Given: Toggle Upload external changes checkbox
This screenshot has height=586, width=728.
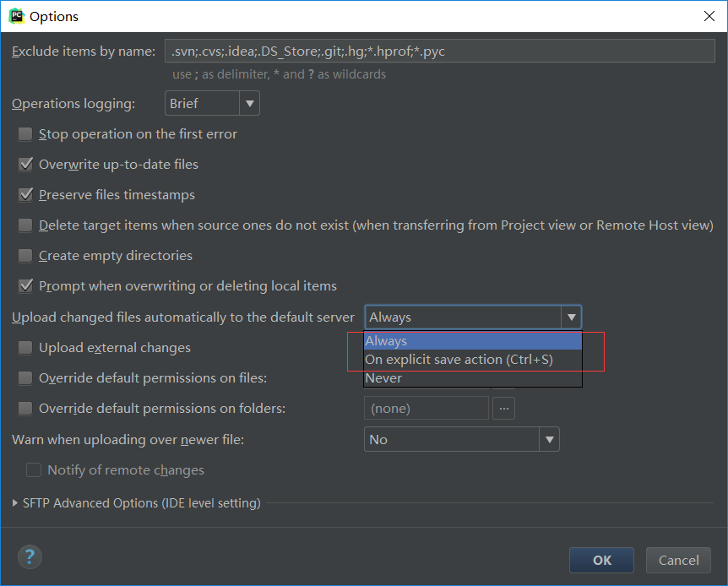Looking at the screenshot, I should click(25, 348).
